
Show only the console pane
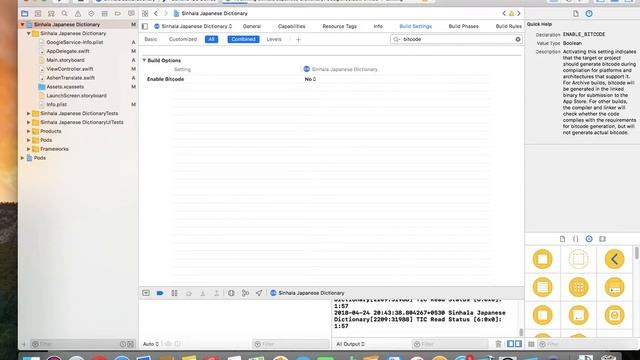click(518, 344)
